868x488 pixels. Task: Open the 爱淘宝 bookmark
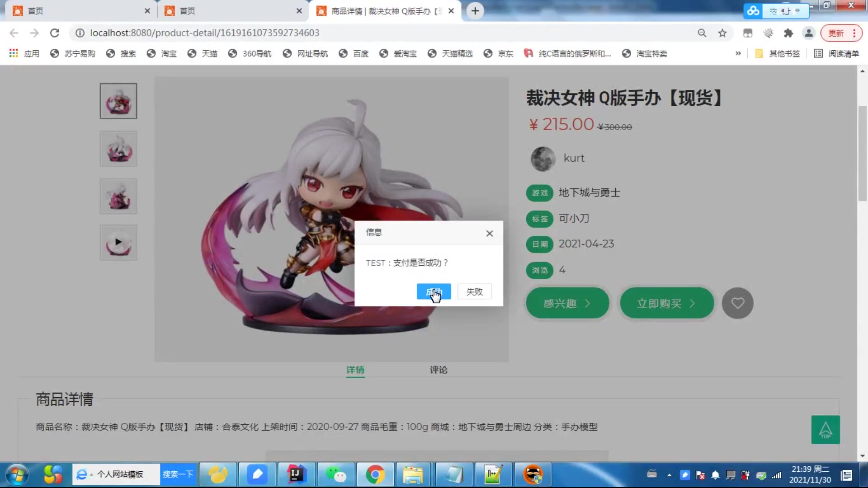point(398,53)
